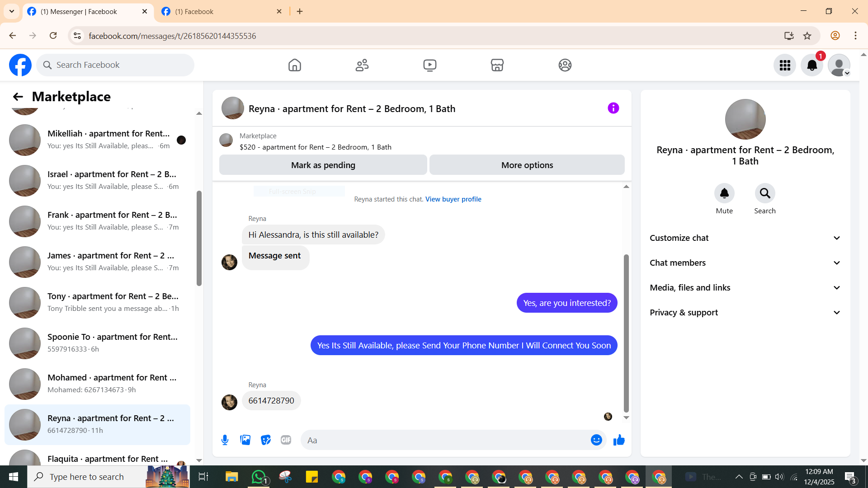Open the sticker picker icon
Viewport: 868px width, 488px height.
pyautogui.click(x=266, y=440)
